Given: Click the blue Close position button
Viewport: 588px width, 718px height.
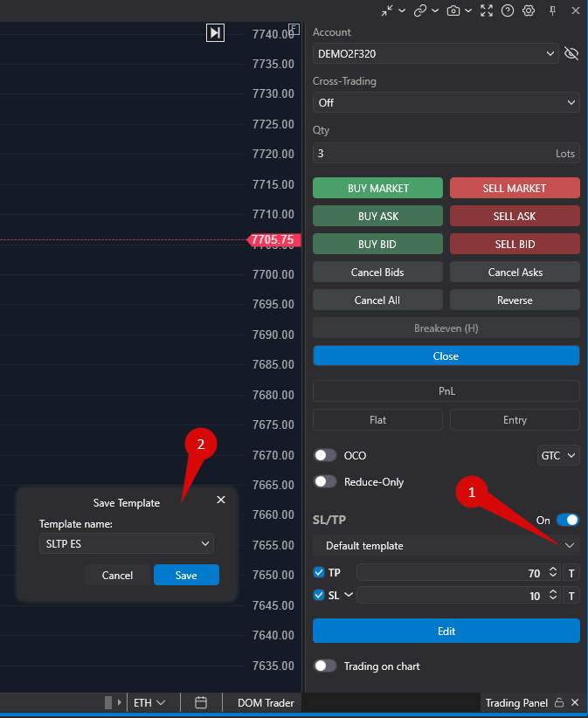Looking at the screenshot, I should click(x=446, y=356).
